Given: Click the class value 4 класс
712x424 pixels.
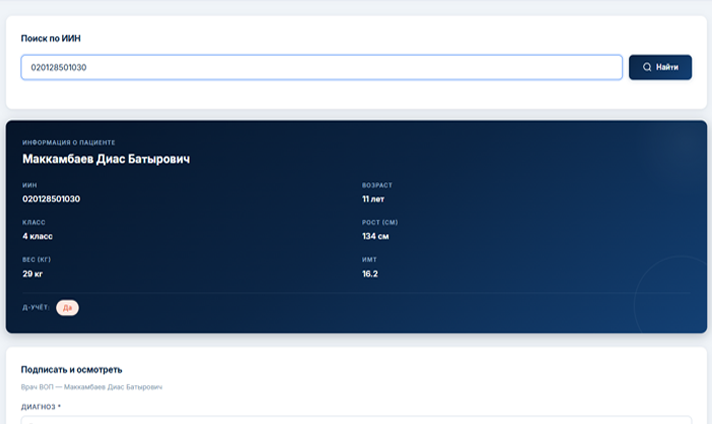Looking at the screenshot, I should tap(37, 236).
